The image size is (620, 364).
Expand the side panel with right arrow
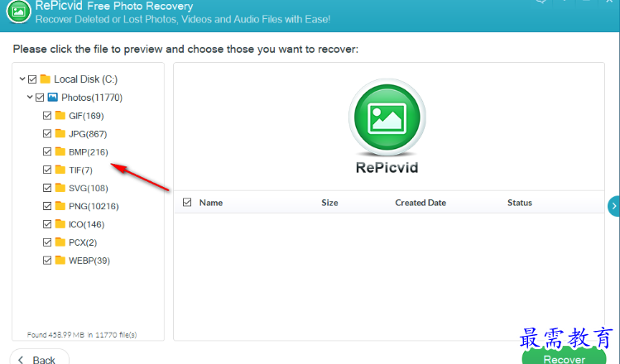click(x=613, y=206)
